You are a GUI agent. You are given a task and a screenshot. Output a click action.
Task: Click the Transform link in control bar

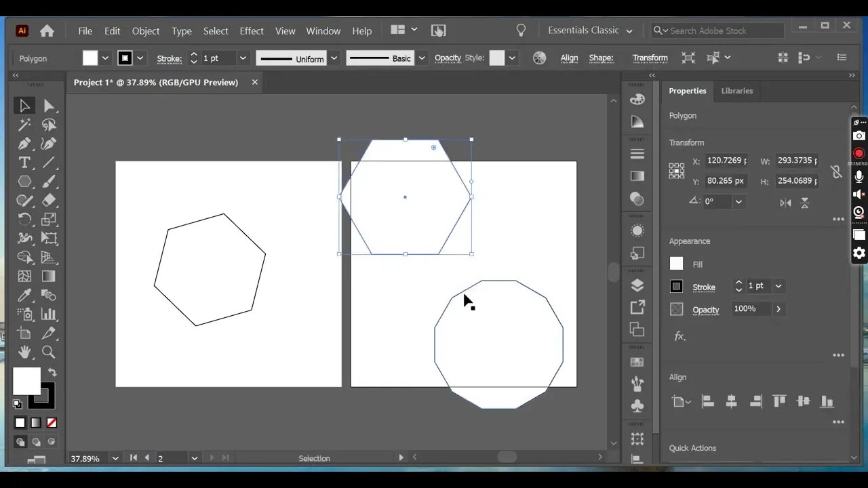point(650,58)
